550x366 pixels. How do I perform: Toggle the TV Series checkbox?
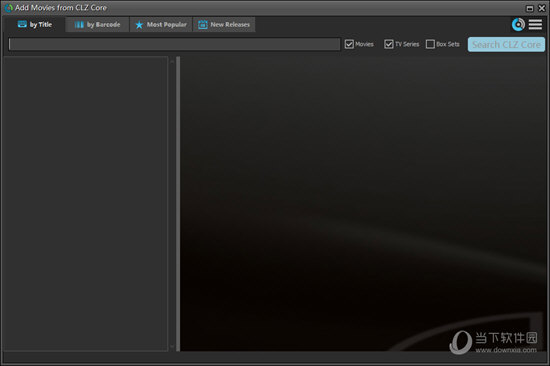pyautogui.click(x=389, y=44)
